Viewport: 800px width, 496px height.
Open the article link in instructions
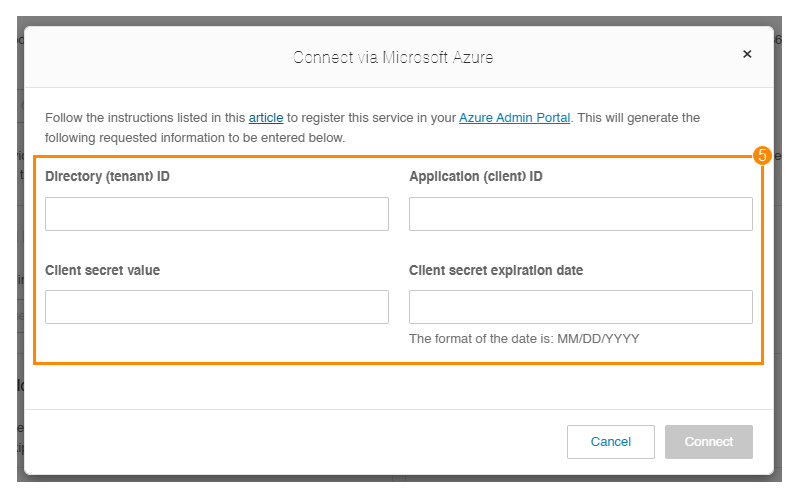(x=266, y=118)
